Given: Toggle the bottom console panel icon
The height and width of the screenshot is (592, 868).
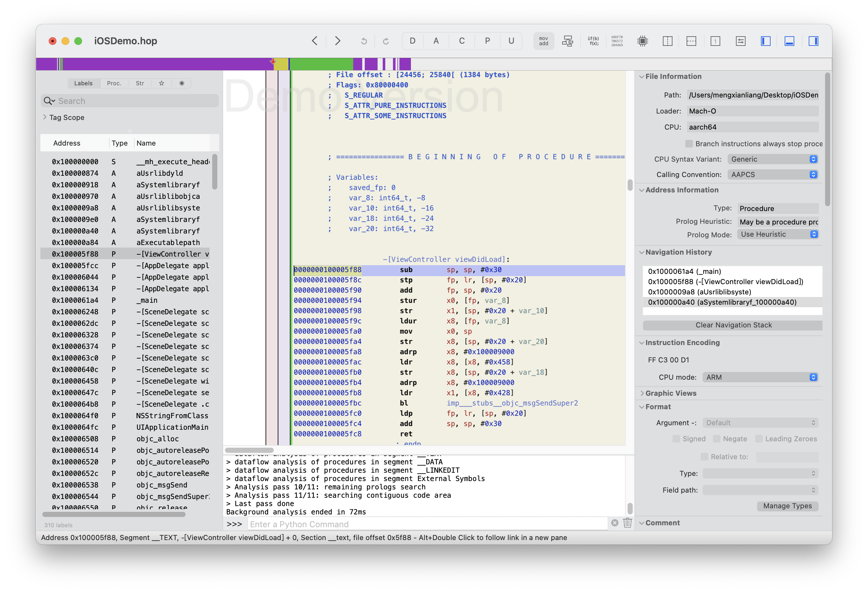Looking at the screenshot, I should tap(789, 41).
